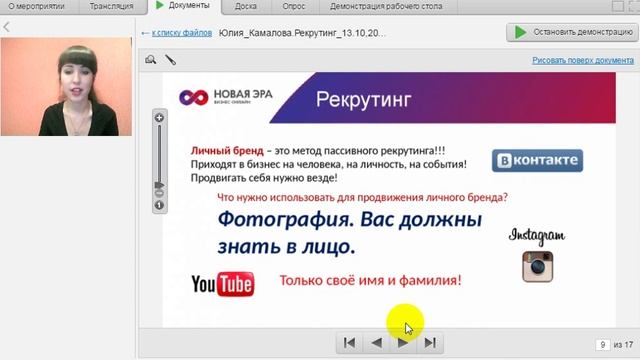The height and width of the screenshot is (360, 640).
Task: Click the YouTube logo on slide
Action: click(223, 284)
